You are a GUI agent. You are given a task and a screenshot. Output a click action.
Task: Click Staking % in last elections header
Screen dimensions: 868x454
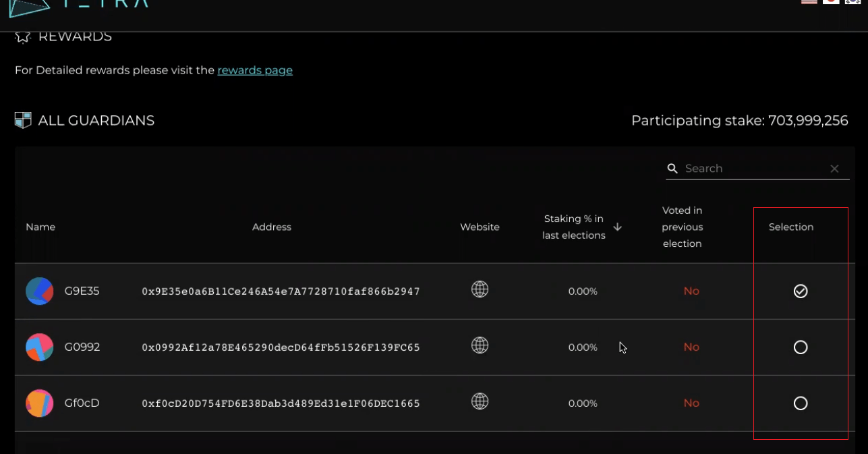(574, 227)
